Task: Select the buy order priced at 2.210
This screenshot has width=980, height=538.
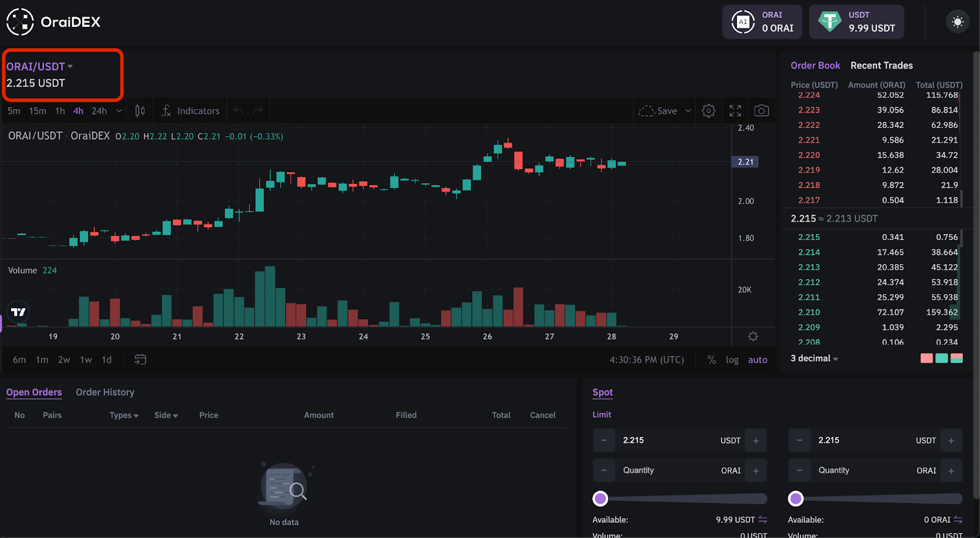Action: pyautogui.click(x=876, y=313)
